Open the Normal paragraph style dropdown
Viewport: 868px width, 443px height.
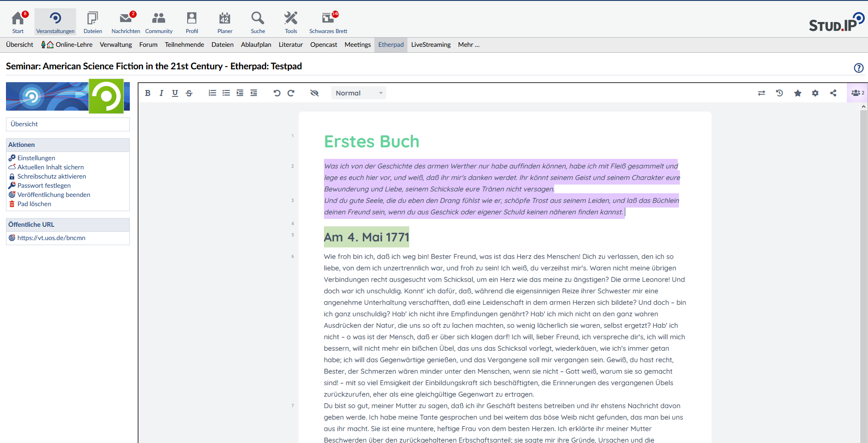click(358, 93)
